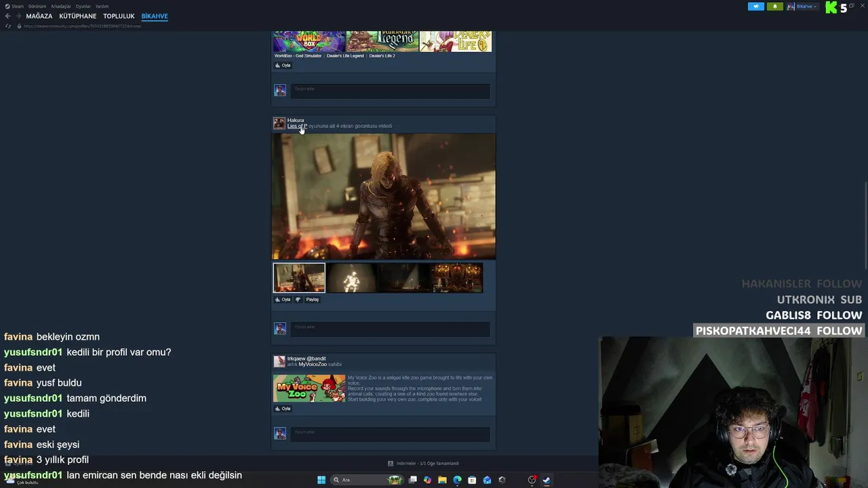Open the Windows Start menu
The image size is (868, 488).
(321, 480)
